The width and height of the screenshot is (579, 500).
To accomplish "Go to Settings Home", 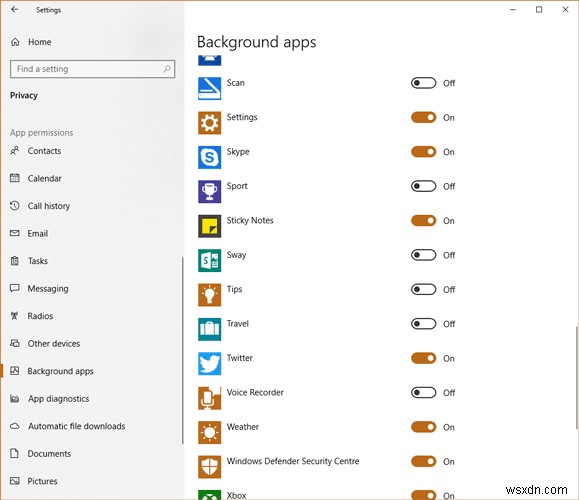I will pyautogui.click(x=92, y=42).
